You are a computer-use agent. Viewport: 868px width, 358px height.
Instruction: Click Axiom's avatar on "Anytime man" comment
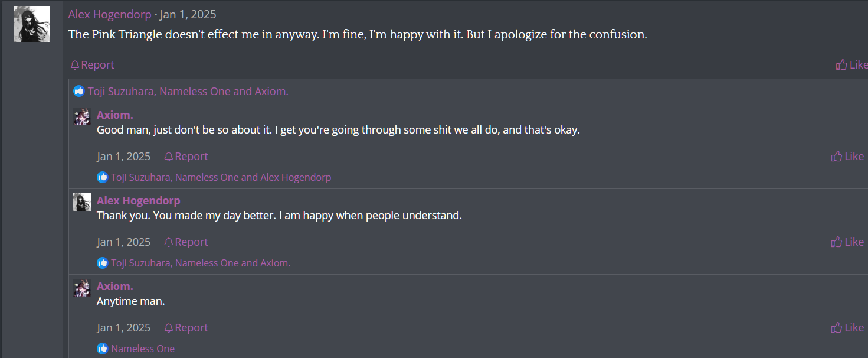[81, 288]
